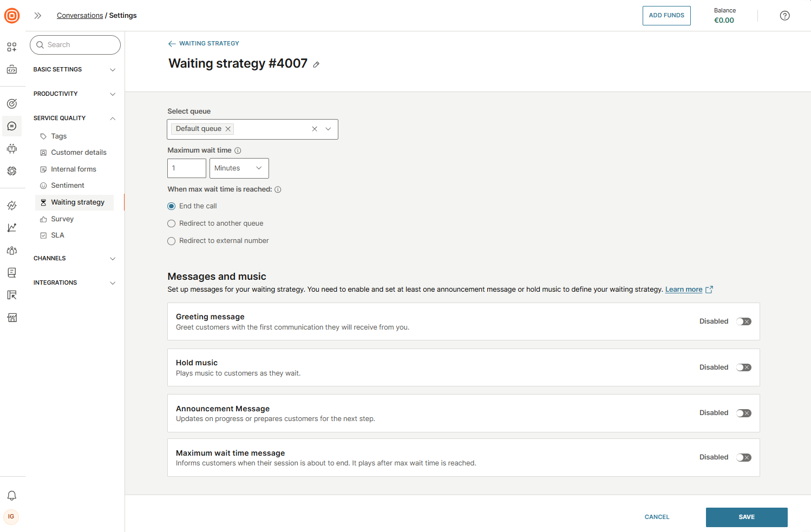The width and height of the screenshot is (811, 532).
Task: Expand the Basic Settings section
Action: 74,69
